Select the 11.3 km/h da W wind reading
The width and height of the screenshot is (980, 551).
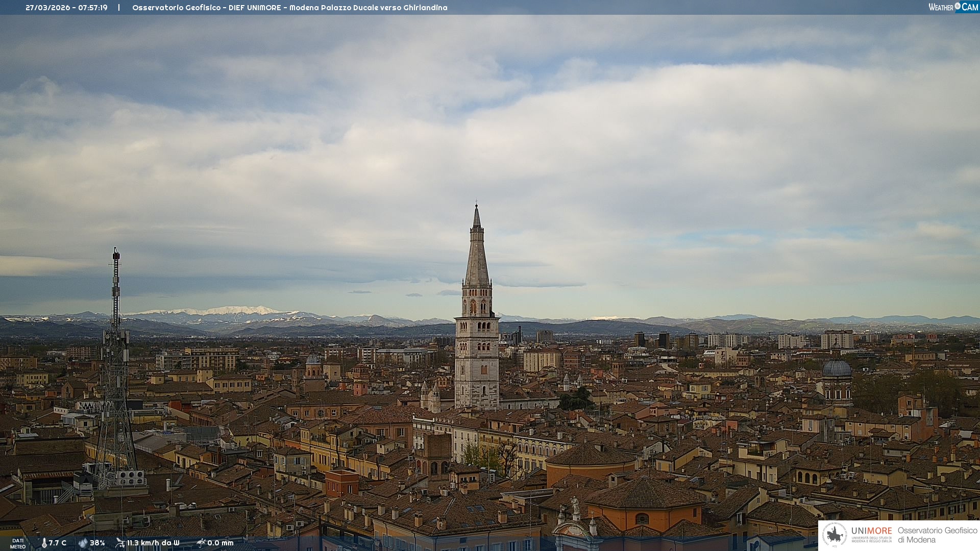[x=153, y=543]
